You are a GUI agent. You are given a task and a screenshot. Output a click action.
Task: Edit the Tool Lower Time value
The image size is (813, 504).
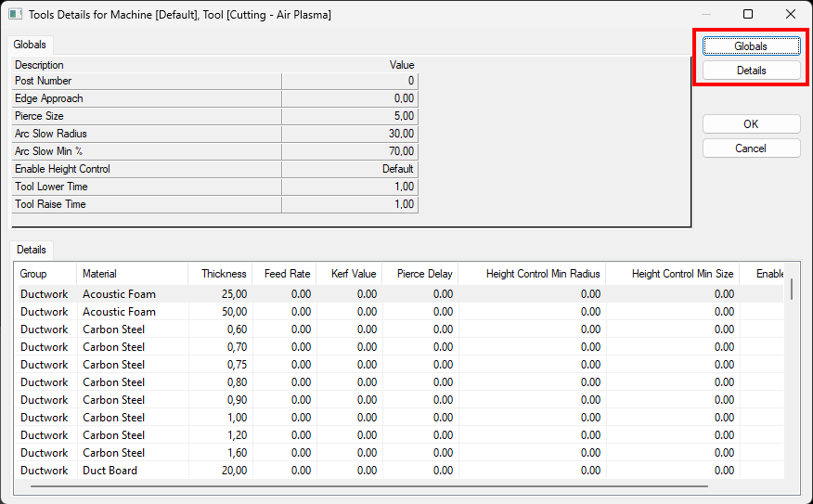coord(350,187)
